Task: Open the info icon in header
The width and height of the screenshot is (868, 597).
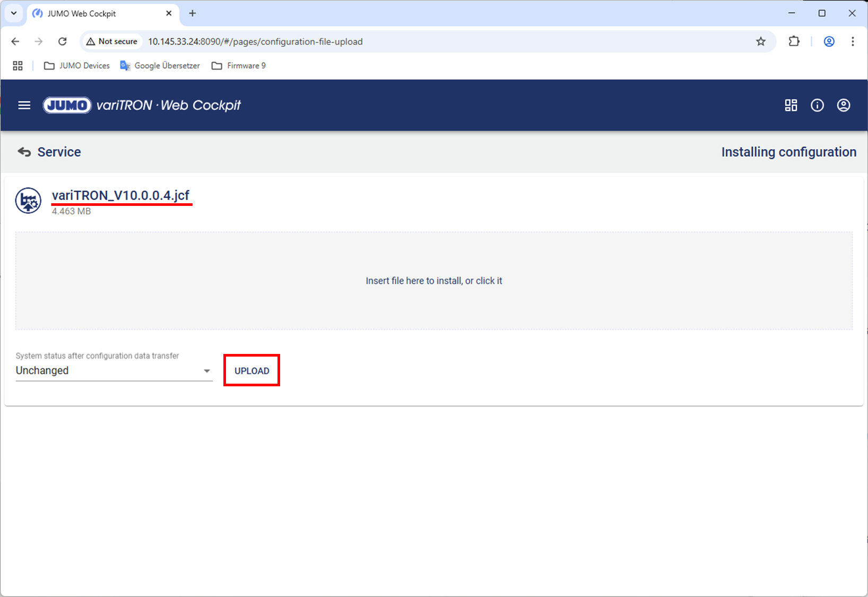Action: pyautogui.click(x=817, y=105)
